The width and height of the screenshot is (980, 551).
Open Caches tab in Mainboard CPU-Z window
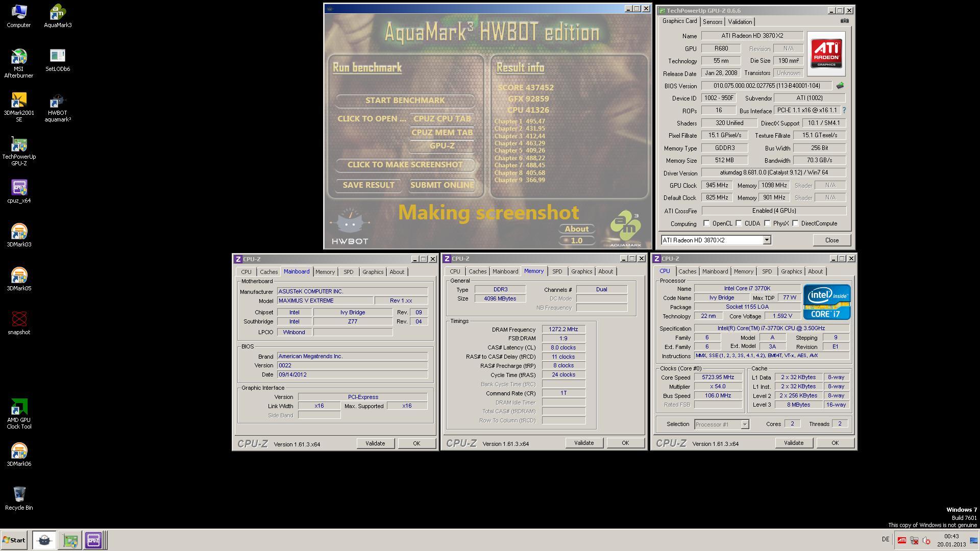click(x=268, y=272)
